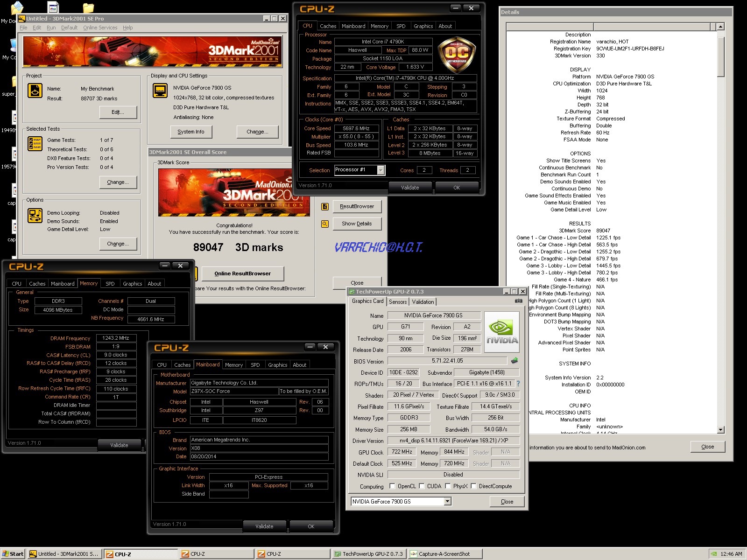Viewport: 747px width, 560px height.
Task: Click the BIOS save chip icon in GPU-Z
Action: [x=514, y=360]
